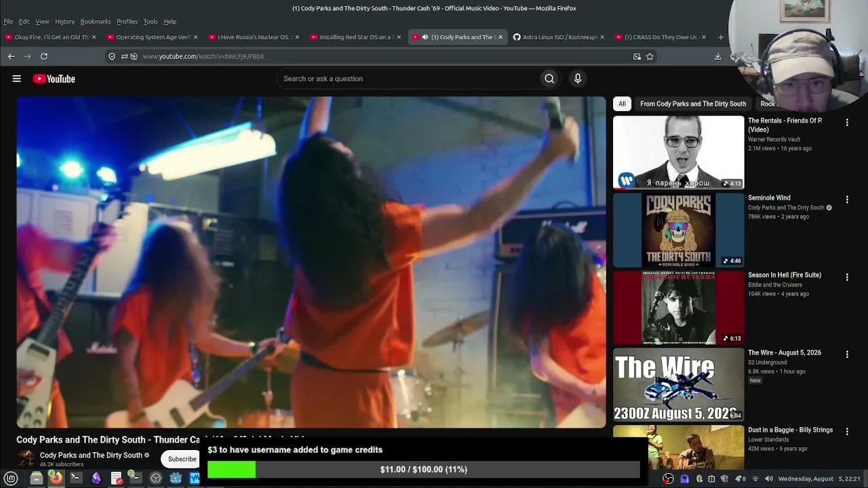Launch the terminal from taskbar

(x=76, y=479)
